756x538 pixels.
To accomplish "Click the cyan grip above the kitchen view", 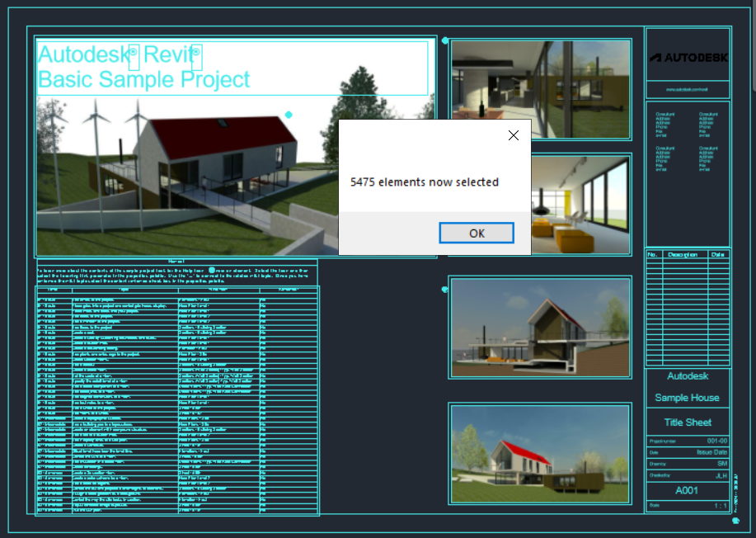I will click(445, 40).
